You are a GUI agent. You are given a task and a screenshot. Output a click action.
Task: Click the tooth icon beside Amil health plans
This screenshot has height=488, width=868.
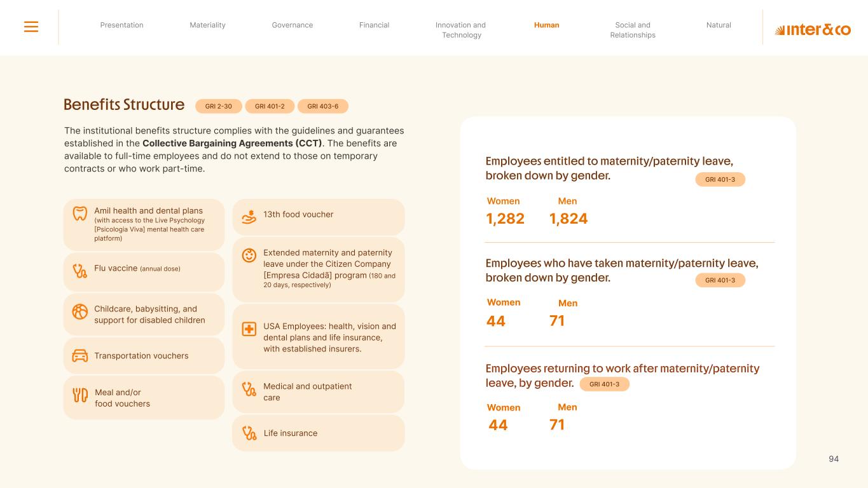79,213
